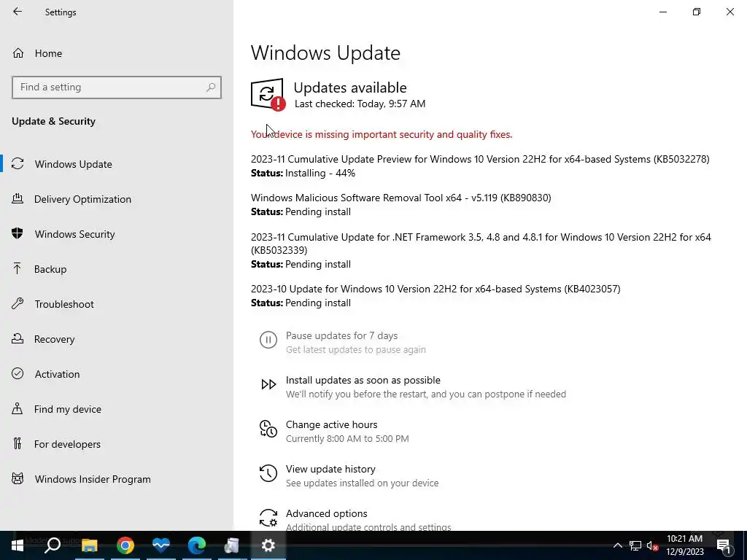Open Recovery settings

54,340
